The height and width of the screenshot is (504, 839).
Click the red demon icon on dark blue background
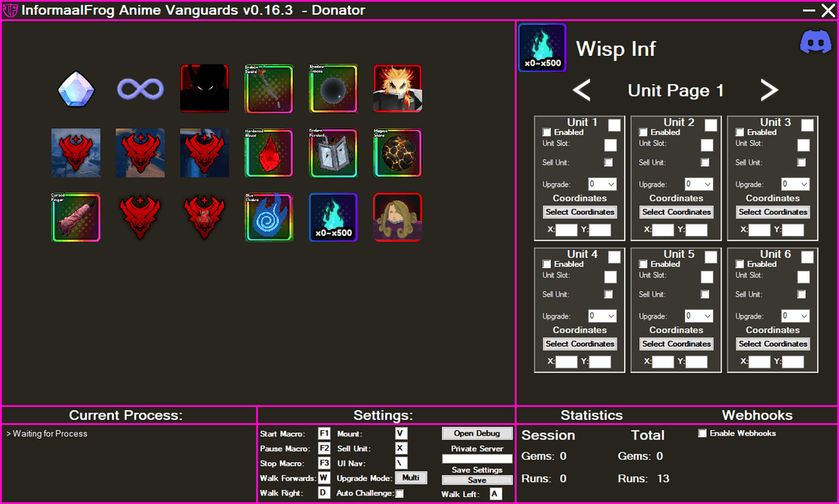click(204, 153)
